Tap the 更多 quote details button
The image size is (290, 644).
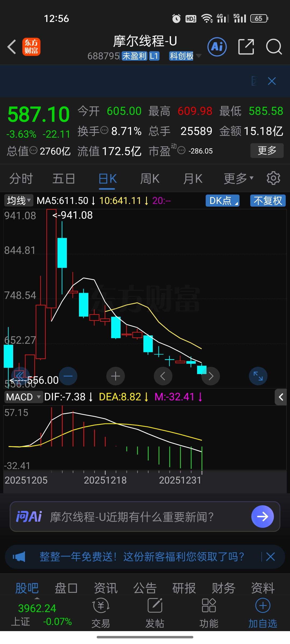267,151
